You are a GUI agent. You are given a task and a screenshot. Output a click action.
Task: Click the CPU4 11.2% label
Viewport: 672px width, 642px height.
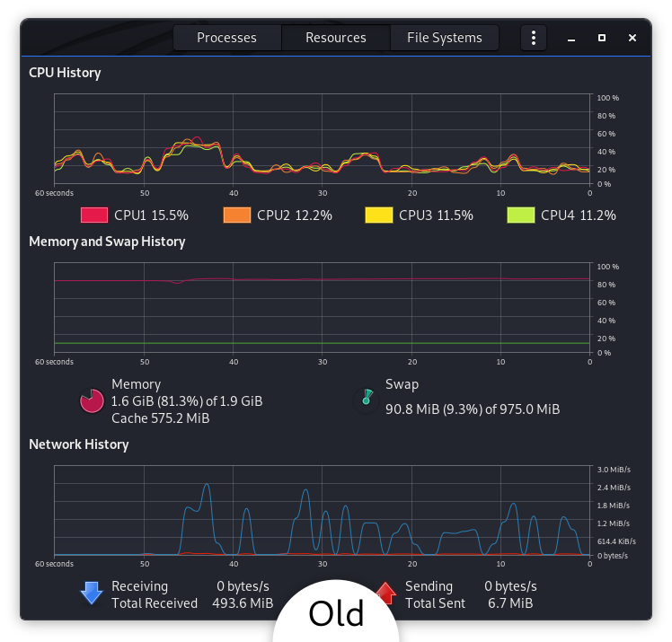point(579,215)
